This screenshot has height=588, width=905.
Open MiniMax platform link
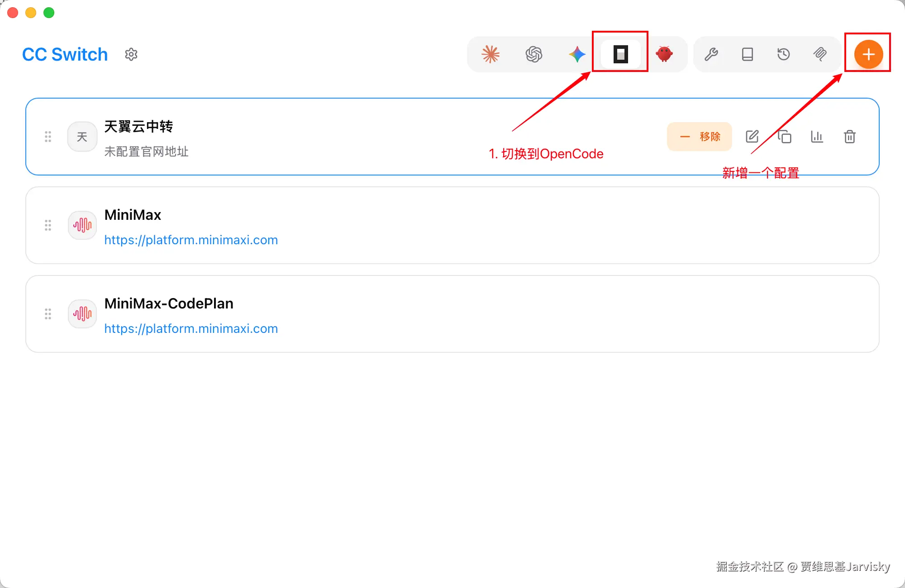pyautogui.click(x=191, y=240)
